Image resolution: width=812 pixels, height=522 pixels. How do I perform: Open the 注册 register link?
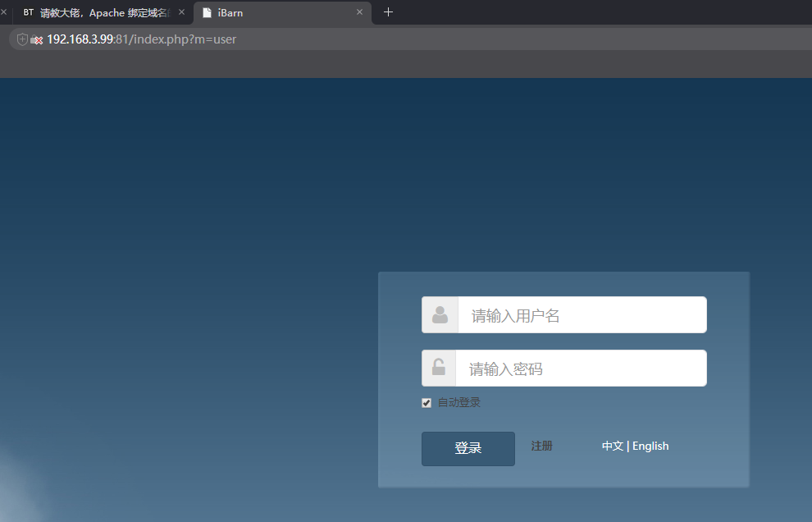click(541, 446)
